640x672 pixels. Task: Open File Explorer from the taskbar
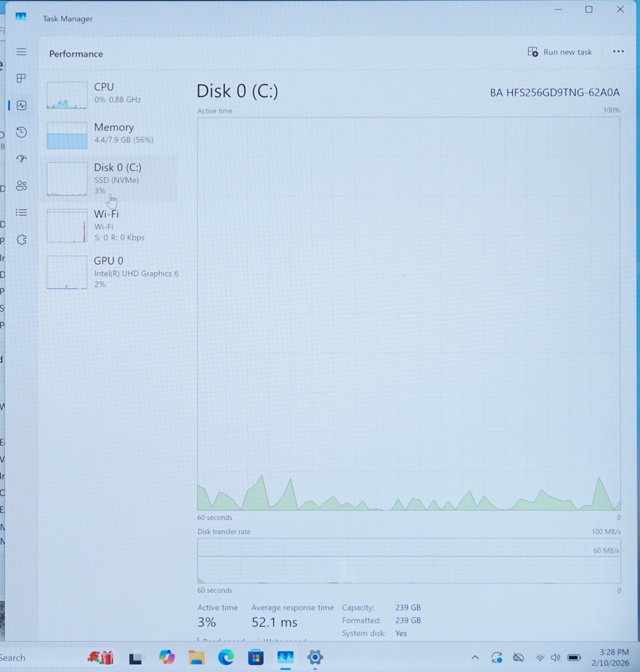pos(196,657)
